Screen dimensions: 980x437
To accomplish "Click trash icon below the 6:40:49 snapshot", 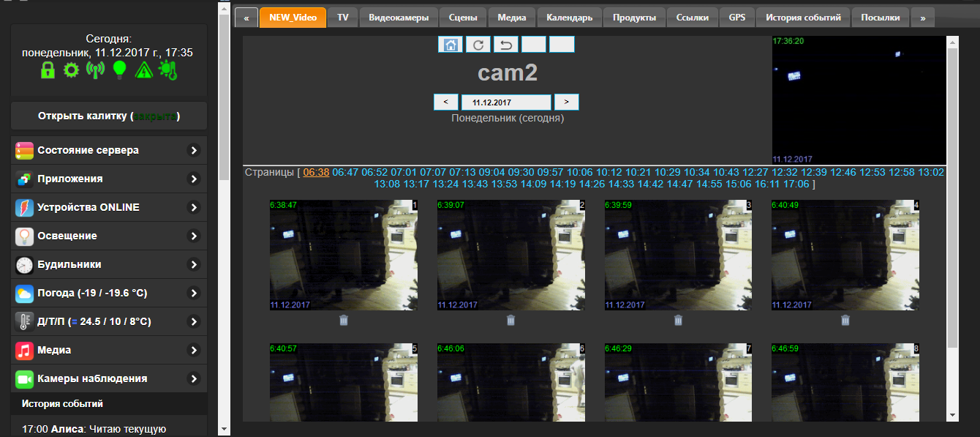I will tap(845, 320).
